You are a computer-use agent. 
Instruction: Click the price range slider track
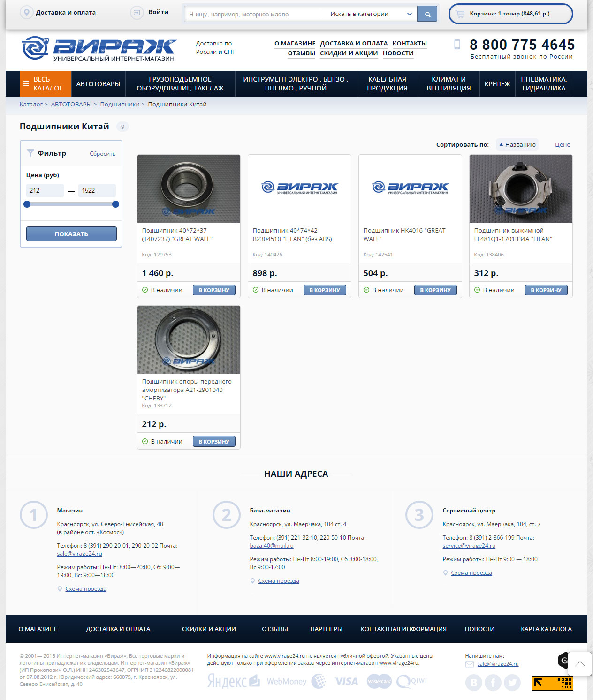71,204
